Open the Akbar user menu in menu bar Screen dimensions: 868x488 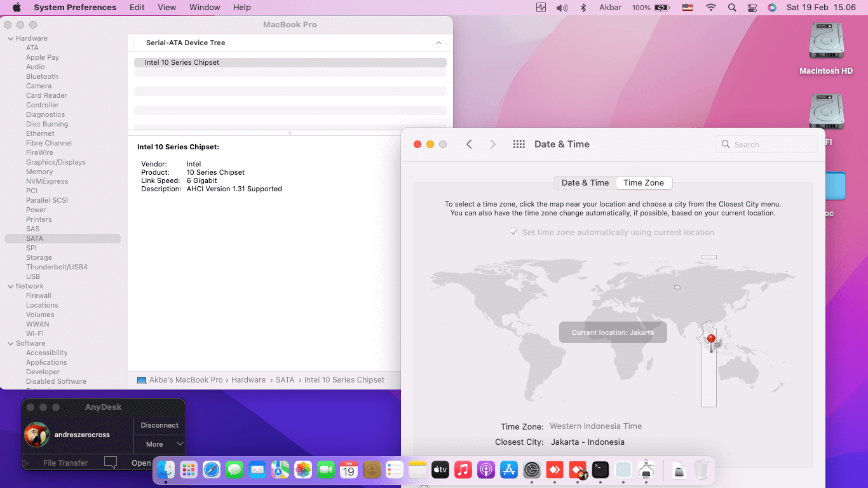click(x=610, y=8)
